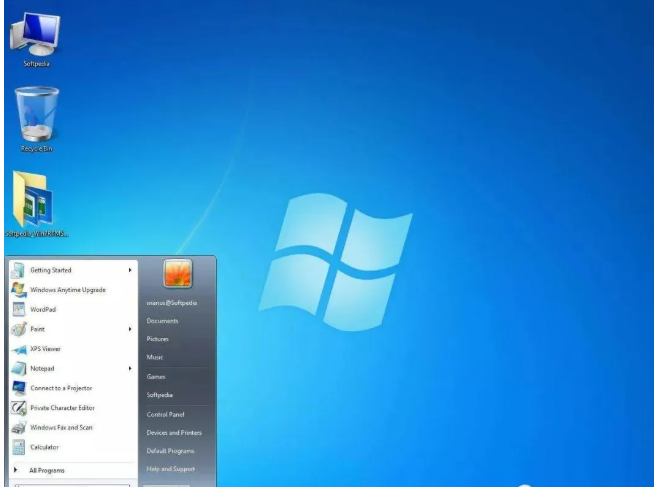Open Control Panel
Screen dimensions: 654x487
point(166,414)
